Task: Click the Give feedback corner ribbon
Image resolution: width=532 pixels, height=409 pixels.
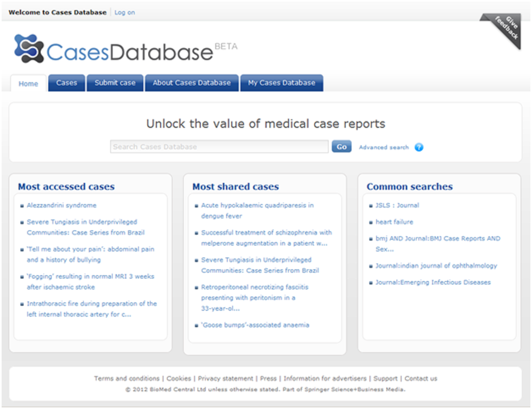Action: (506, 29)
